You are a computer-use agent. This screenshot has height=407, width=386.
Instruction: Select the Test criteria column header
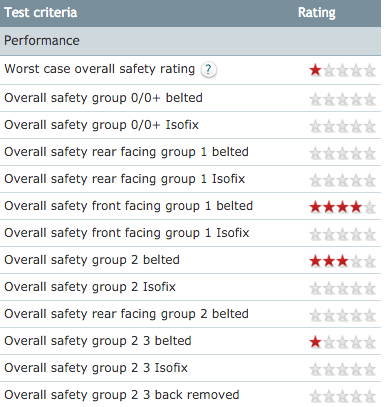tap(41, 12)
